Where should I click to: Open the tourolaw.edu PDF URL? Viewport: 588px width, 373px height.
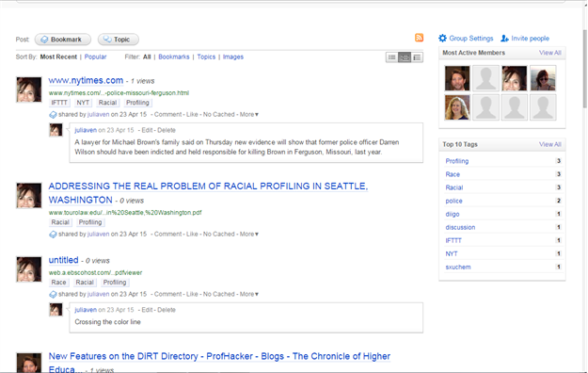click(125, 212)
